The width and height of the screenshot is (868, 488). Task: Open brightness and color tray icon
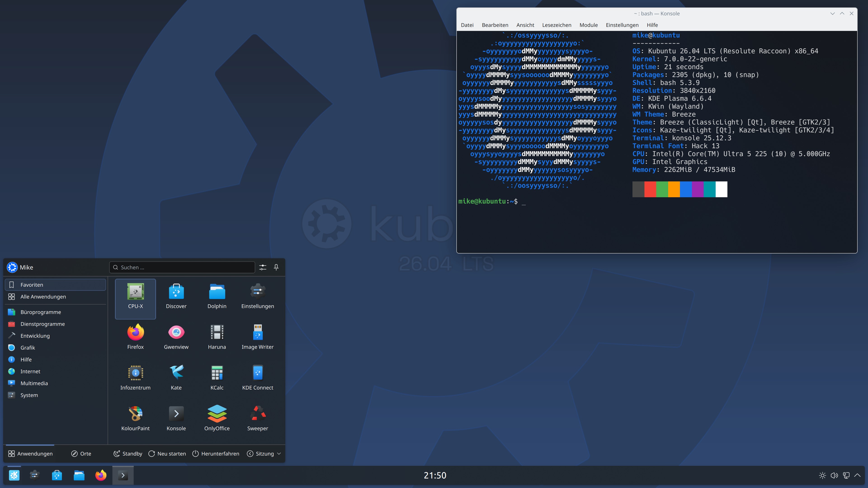point(823,476)
